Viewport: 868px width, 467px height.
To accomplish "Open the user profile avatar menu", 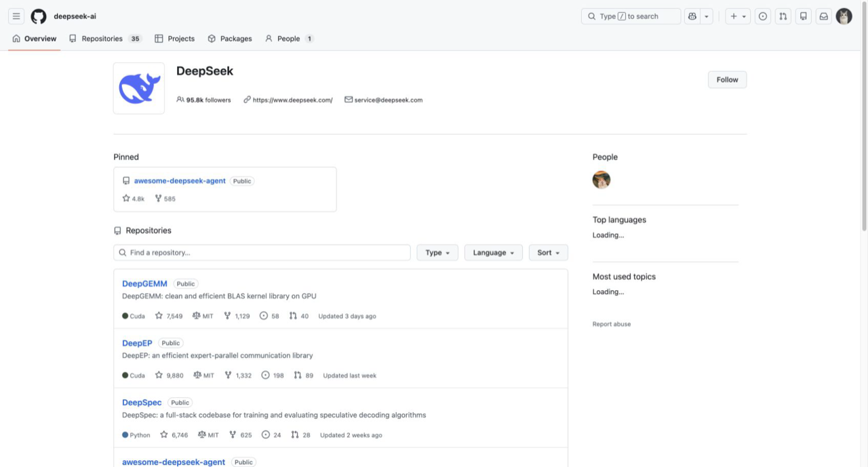I will [844, 16].
